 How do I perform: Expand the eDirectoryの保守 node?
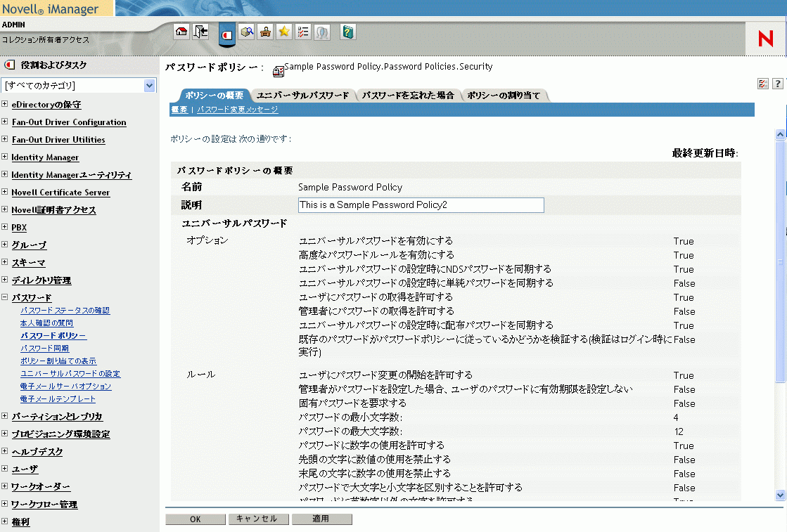coord(4,104)
